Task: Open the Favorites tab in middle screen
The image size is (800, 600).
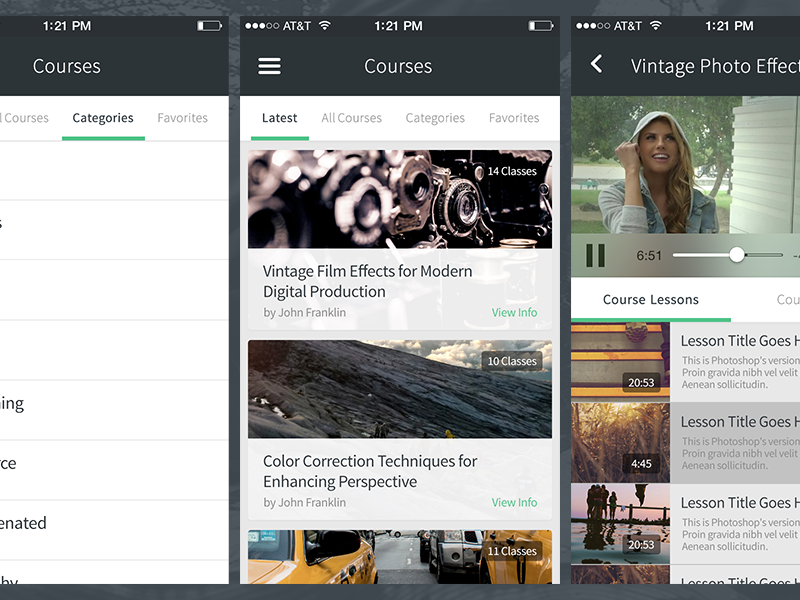Action: (514, 118)
